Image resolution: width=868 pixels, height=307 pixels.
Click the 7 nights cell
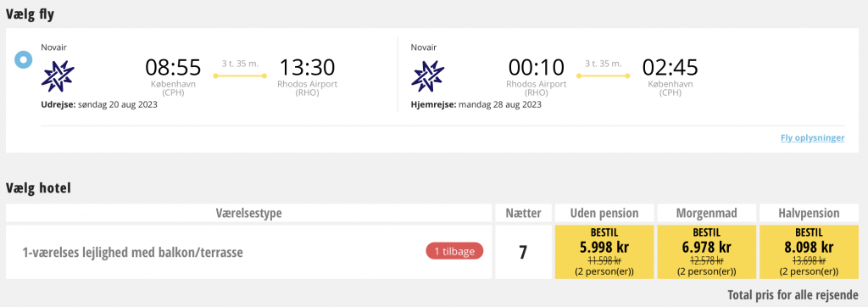click(x=522, y=252)
